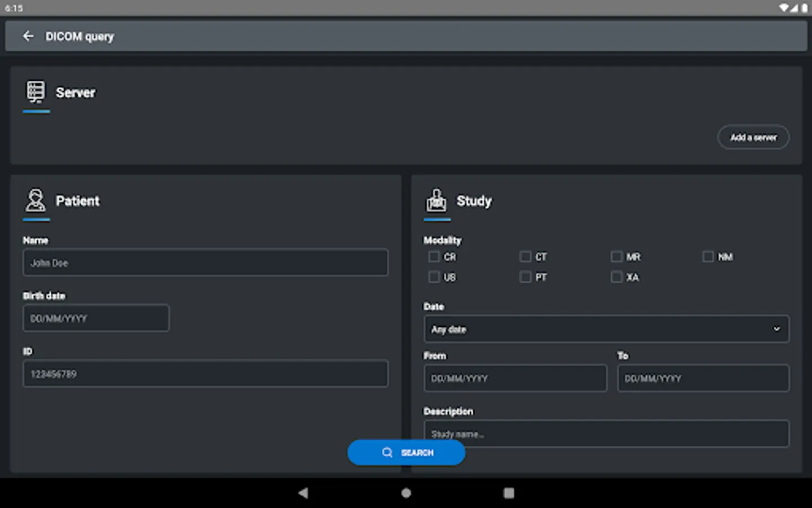Click the battery status icon
The width and height of the screenshot is (812, 508).
pyautogui.click(x=804, y=8)
